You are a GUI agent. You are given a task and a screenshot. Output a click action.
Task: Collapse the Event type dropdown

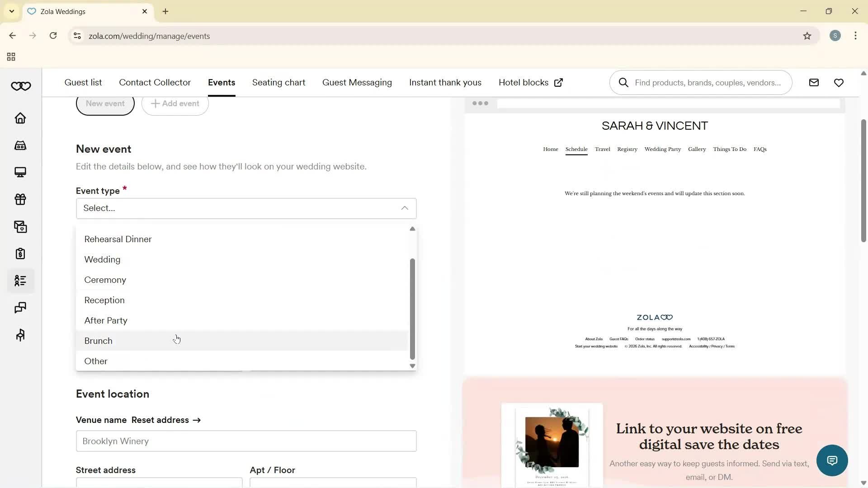tap(405, 208)
